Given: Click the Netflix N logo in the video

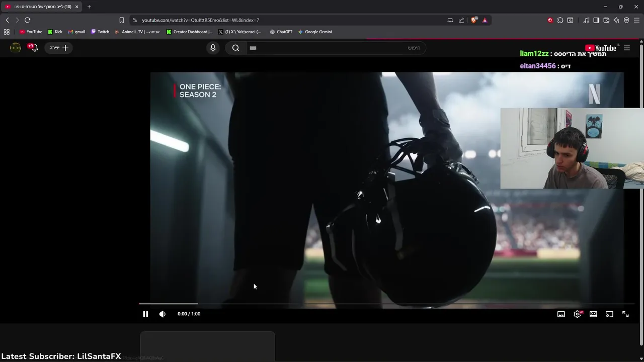Looking at the screenshot, I should (595, 94).
